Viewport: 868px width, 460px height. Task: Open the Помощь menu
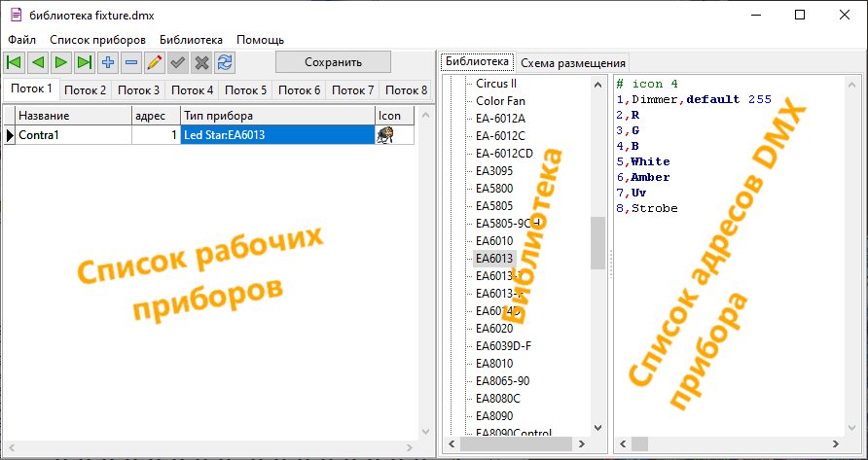260,40
